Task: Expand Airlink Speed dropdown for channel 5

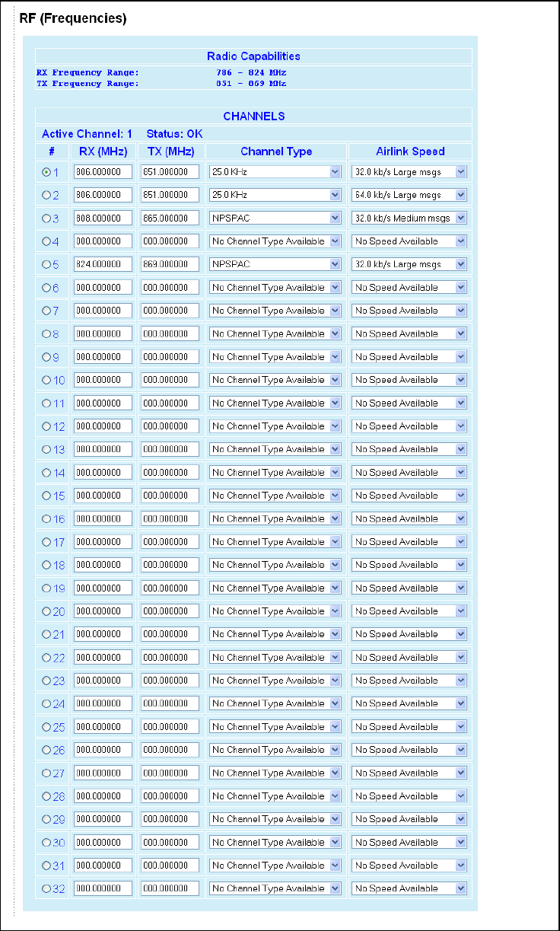Action: tap(409, 264)
